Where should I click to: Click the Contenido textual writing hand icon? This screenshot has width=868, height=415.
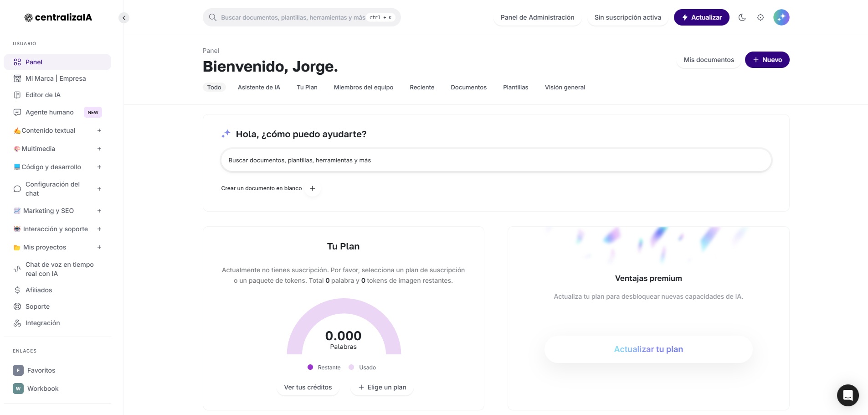click(17, 130)
